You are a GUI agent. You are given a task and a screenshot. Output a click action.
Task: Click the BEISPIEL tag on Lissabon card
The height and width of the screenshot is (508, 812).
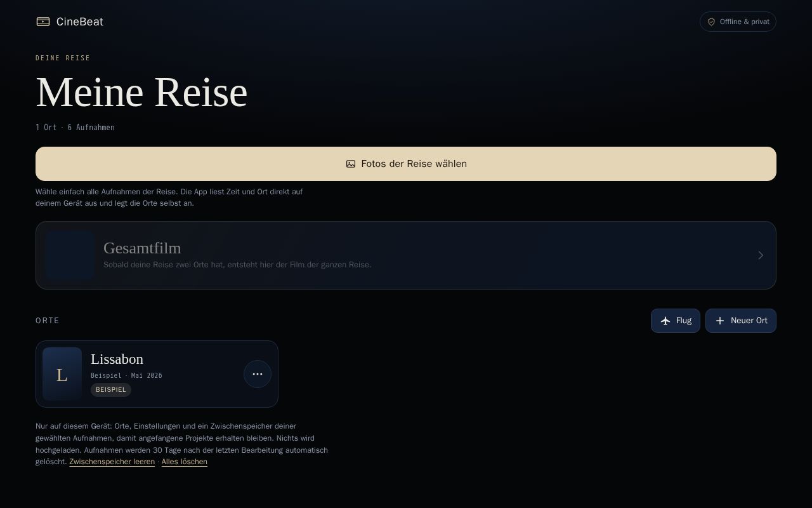pos(111,390)
